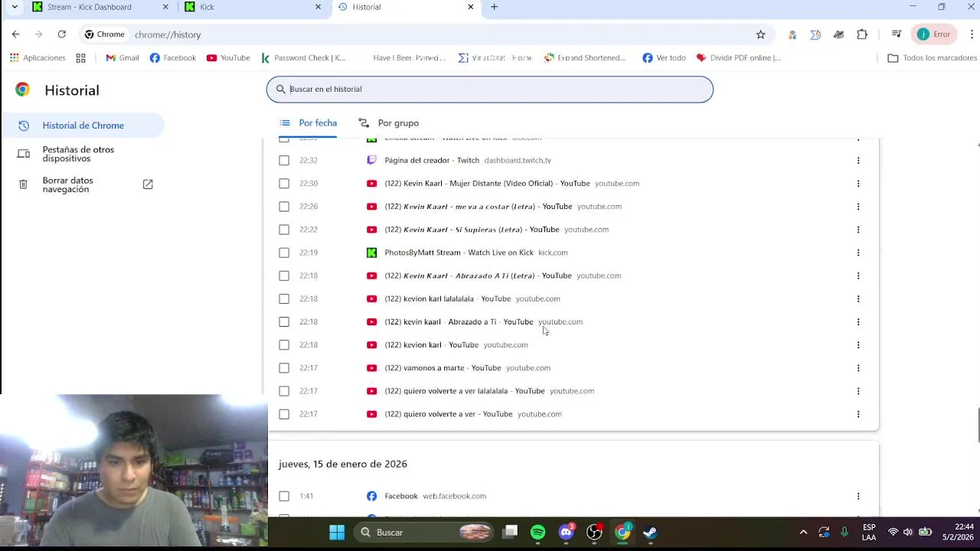Show hidden tray icons chevron
The width and height of the screenshot is (980, 551).
803,533
